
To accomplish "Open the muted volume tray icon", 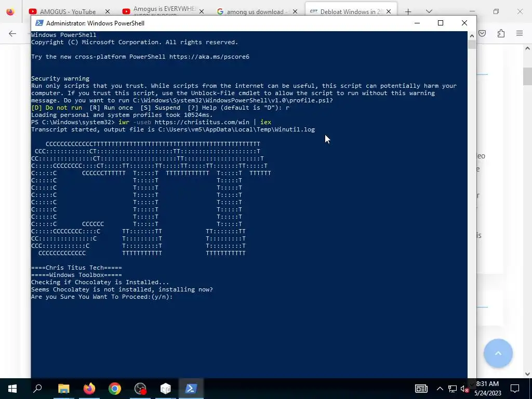I will point(465,389).
